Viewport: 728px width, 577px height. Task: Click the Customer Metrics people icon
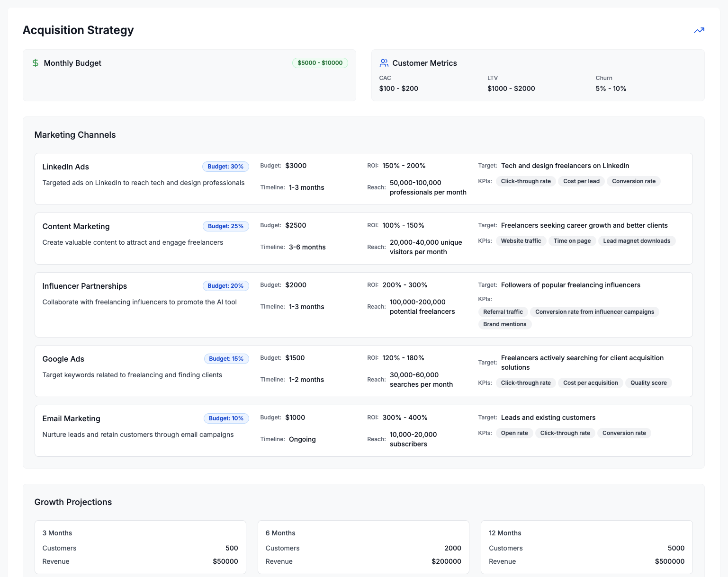tap(384, 63)
